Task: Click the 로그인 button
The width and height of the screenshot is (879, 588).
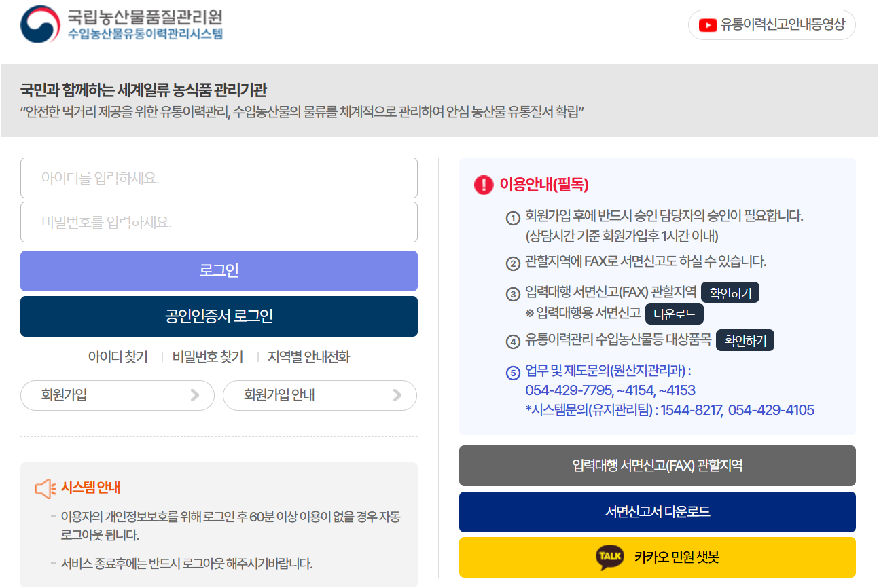Action: point(219,271)
